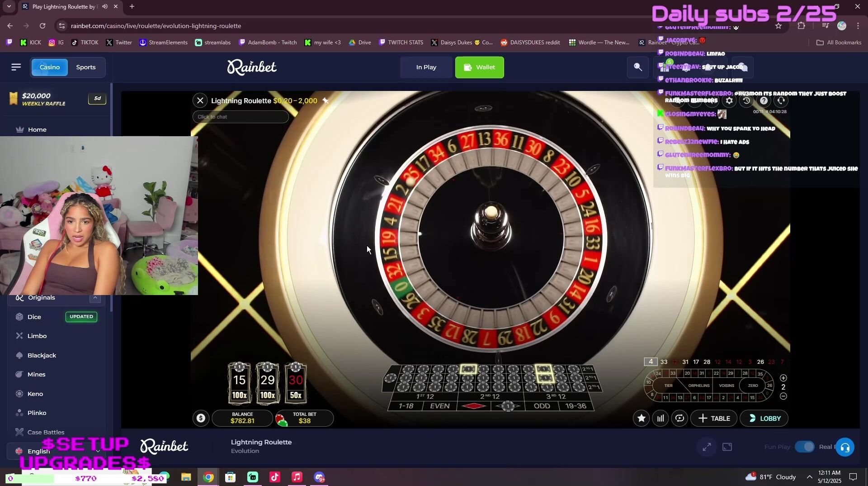Open All Bookmarks folder

(x=839, y=43)
